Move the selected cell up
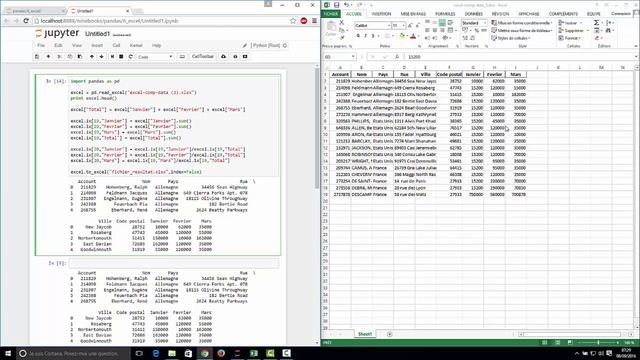Viewport: 640px width, 360px height. coord(92,57)
